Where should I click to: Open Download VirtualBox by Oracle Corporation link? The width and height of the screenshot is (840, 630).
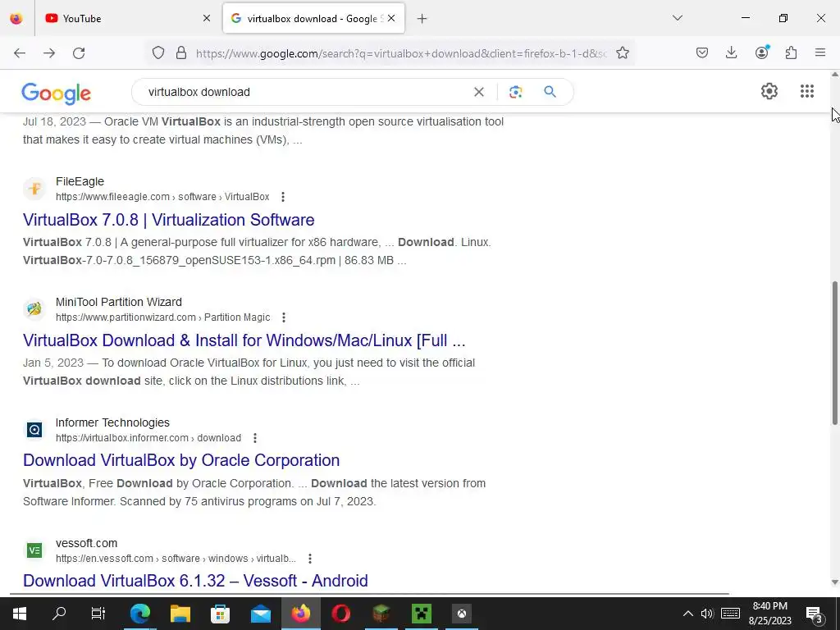pos(181,461)
